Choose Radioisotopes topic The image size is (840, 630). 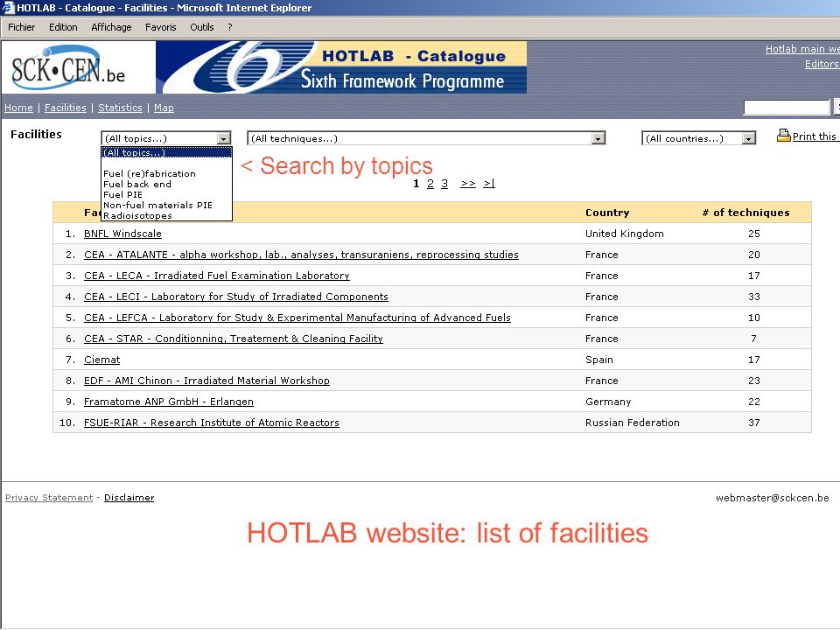[137, 215]
